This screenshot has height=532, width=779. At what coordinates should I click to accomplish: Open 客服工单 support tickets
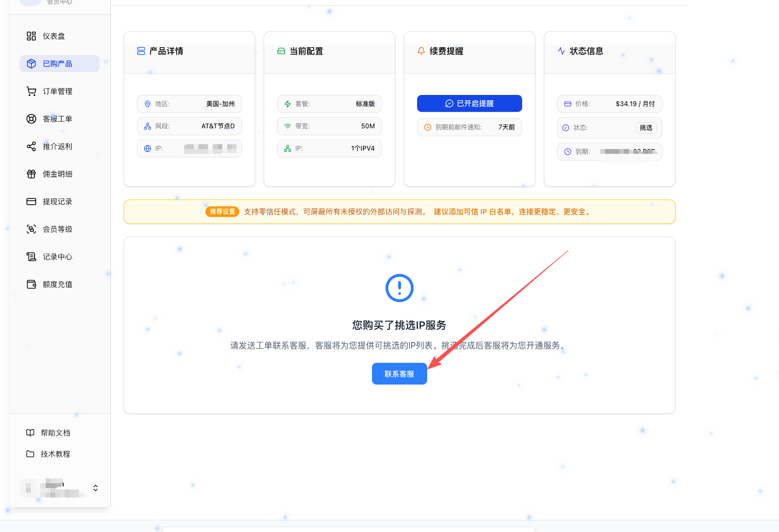(59, 119)
